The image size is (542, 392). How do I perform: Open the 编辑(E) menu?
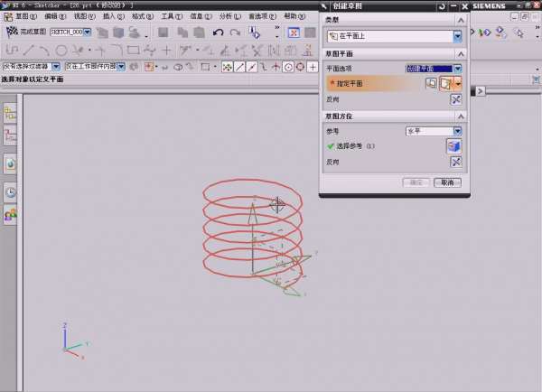[55, 16]
